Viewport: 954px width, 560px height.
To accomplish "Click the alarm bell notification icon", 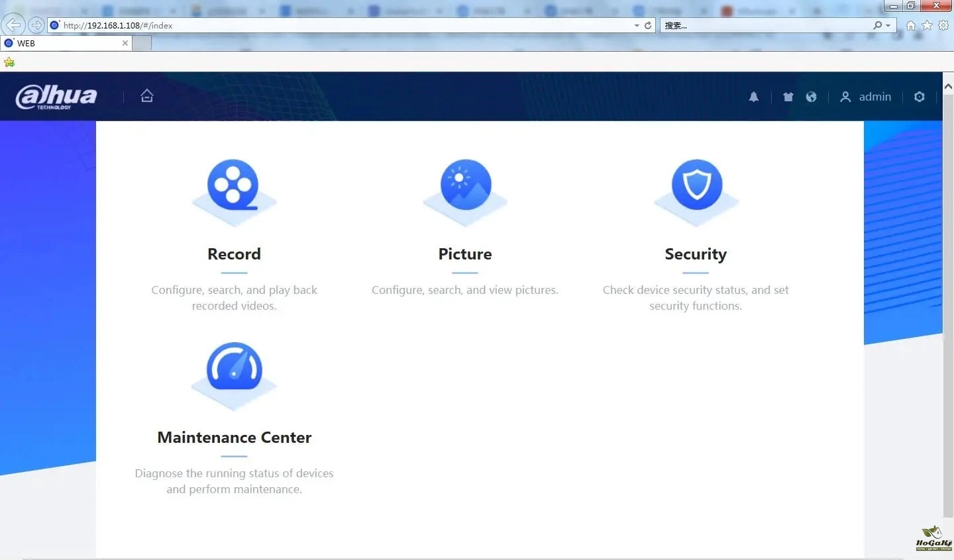I will (754, 97).
